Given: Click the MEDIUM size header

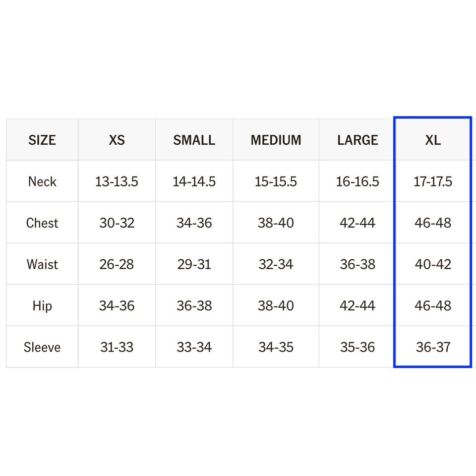Looking at the screenshot, I should 276,140.
